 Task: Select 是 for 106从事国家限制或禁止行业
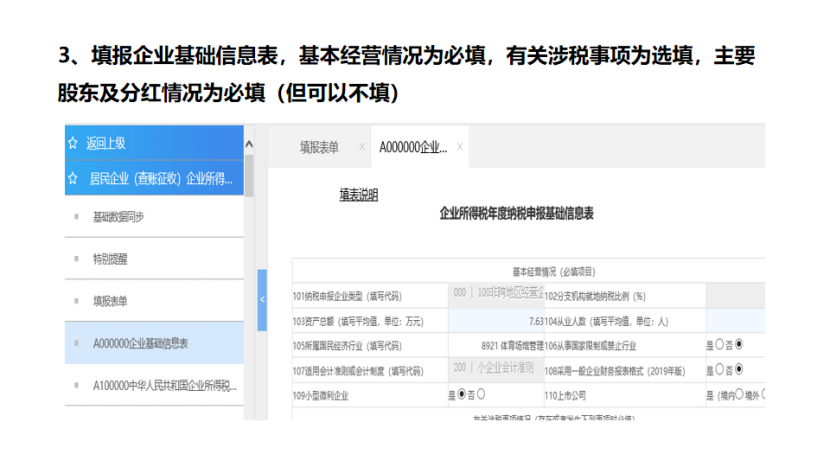[x=719, y=345]
